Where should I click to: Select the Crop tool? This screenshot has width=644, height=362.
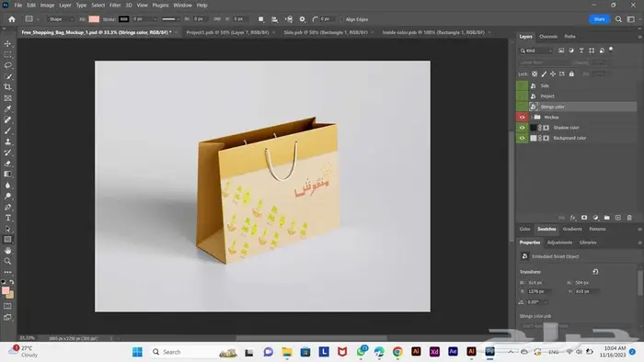coord(7,87)
